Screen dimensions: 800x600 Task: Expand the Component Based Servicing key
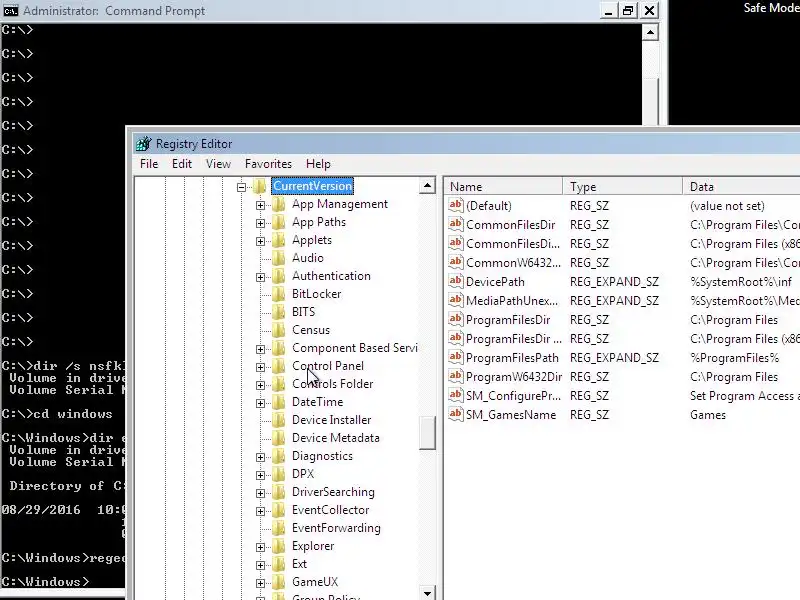pos(260,349)
